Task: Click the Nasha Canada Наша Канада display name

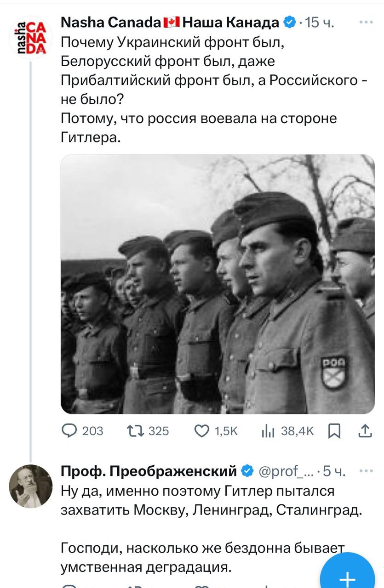Action: tap(170, 23)
